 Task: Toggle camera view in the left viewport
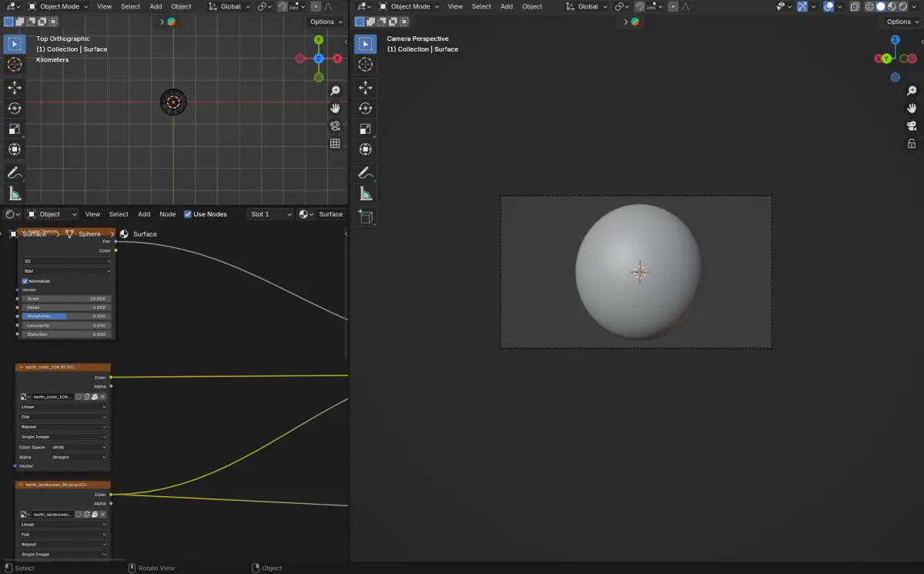[335, 126]
